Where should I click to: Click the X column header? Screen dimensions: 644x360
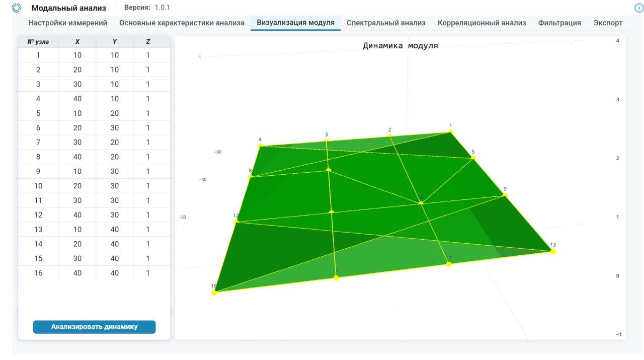click(77, 42)
